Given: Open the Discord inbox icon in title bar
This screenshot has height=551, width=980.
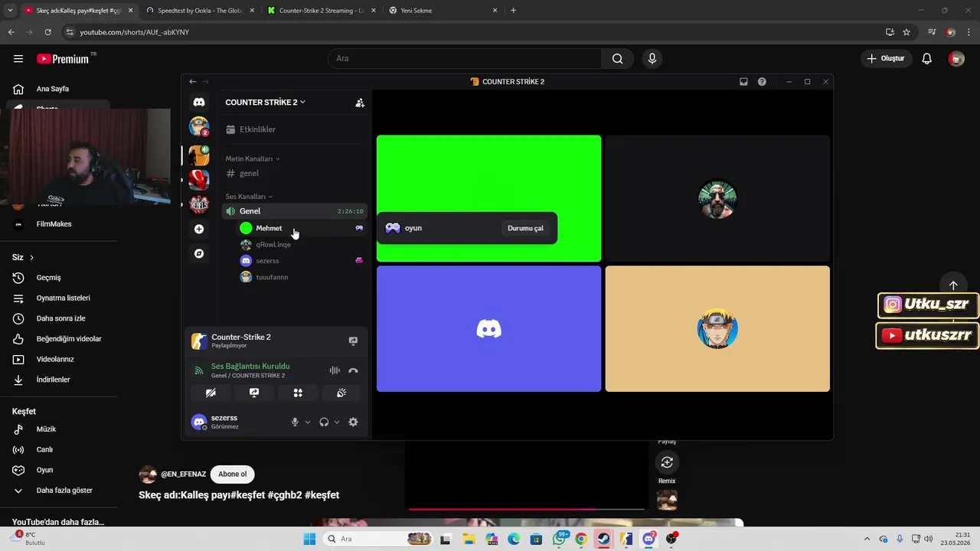Looking at the screenshot, I should tap(743, 82).
